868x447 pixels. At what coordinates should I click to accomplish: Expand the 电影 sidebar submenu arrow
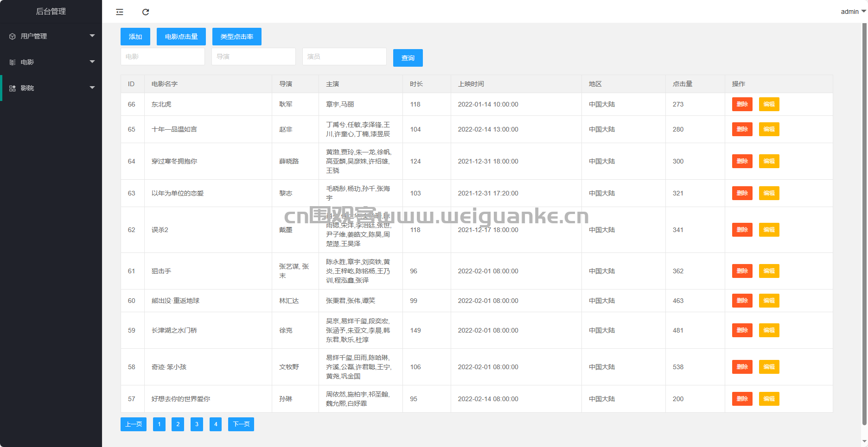[x=92, y=62]
